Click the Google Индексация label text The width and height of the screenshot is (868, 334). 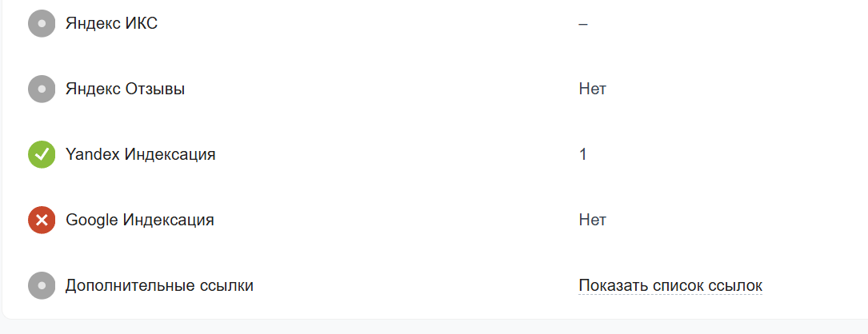139,220
